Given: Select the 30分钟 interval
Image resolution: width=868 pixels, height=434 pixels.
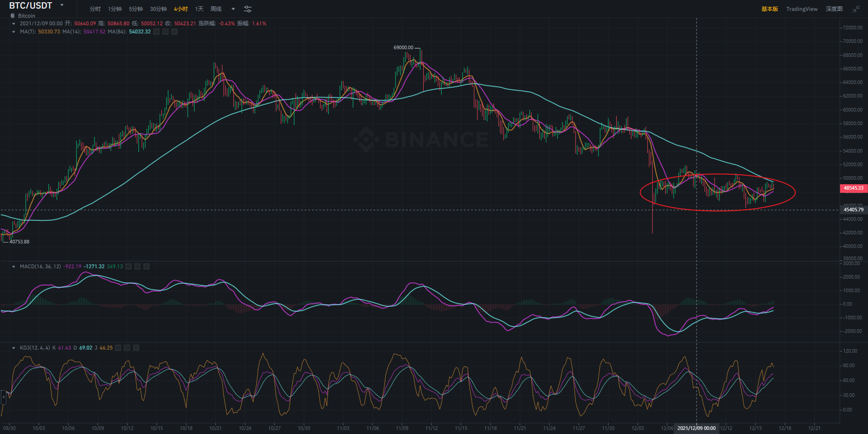Looking at the screenshot, I should point(158,9).
